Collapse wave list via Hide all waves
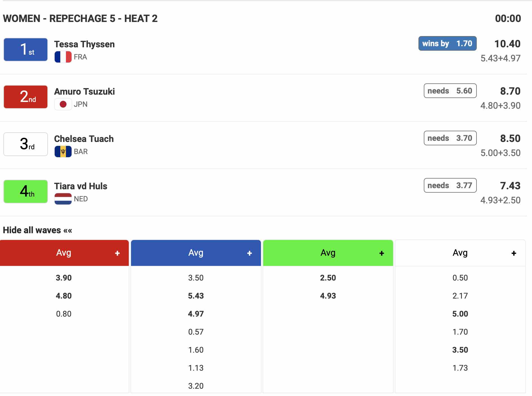Viewport: 532px width, 396px height. (x=37, y=230)
